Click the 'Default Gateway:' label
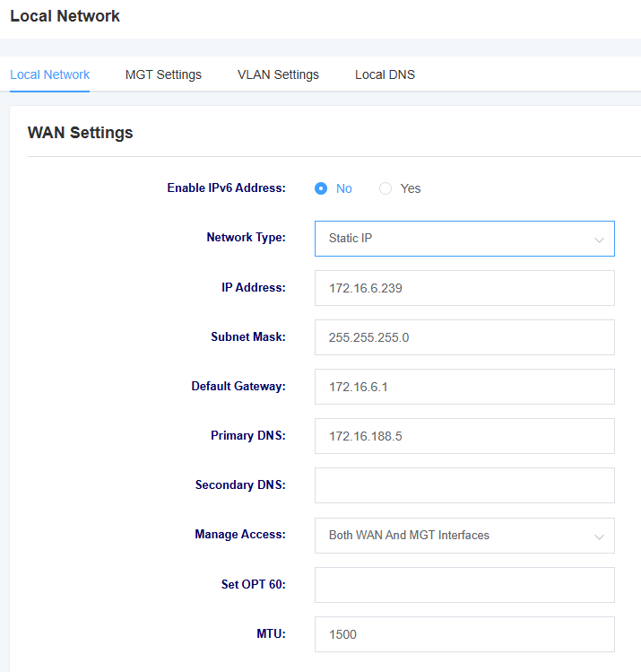 (x=238, y=386)
